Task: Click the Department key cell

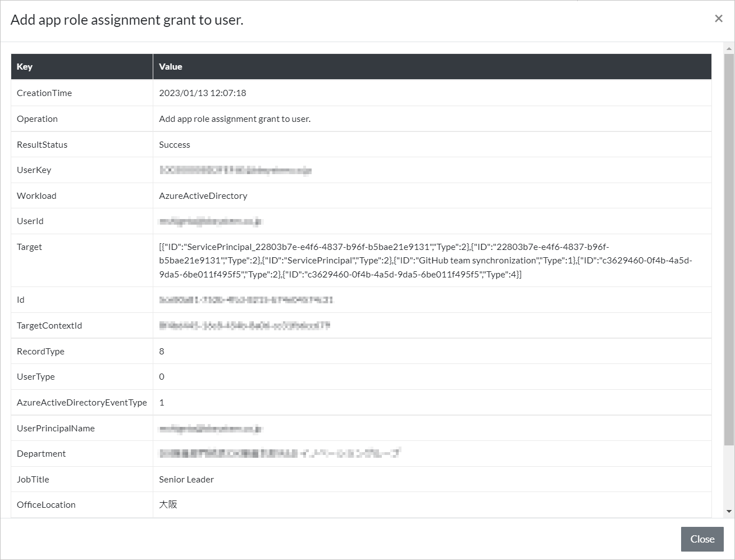Action: click(42, 454)
